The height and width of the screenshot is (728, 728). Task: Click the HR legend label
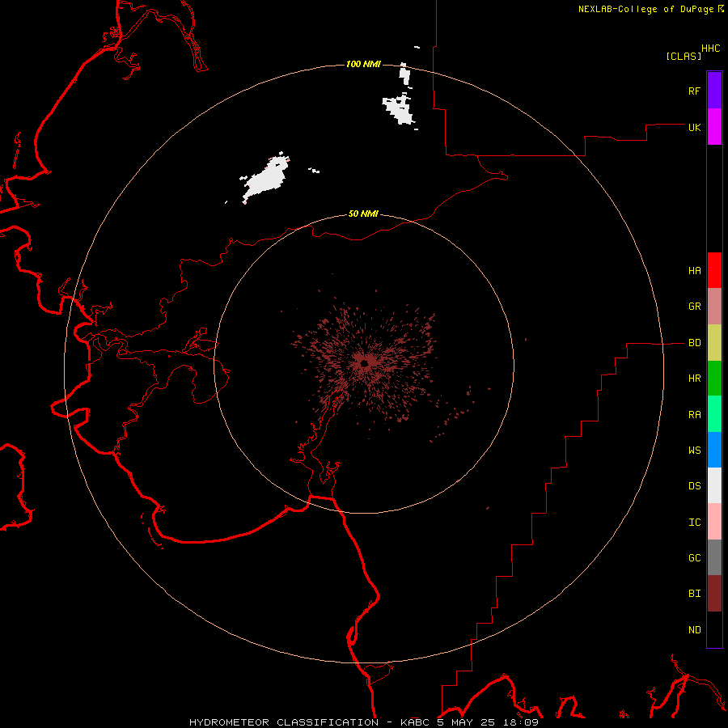click(695, 379)
